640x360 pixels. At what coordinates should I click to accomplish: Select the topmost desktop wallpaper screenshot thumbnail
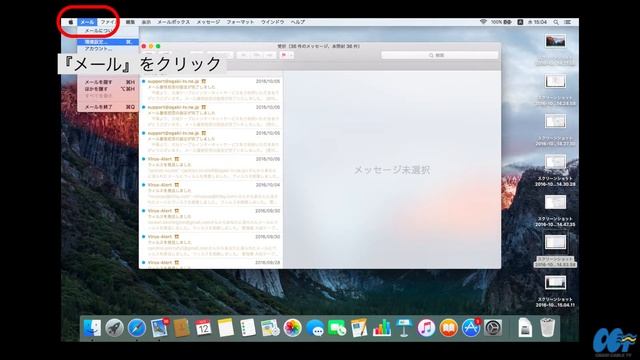point(555,42)
